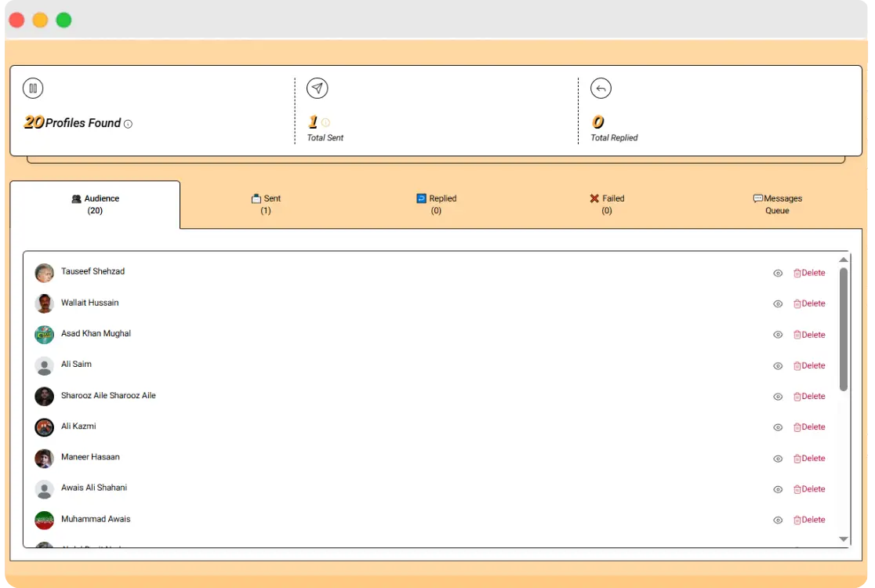Click the audience list scrollbar thumb
The width and height of the screenshot is (875, 588).
[843, 329]
